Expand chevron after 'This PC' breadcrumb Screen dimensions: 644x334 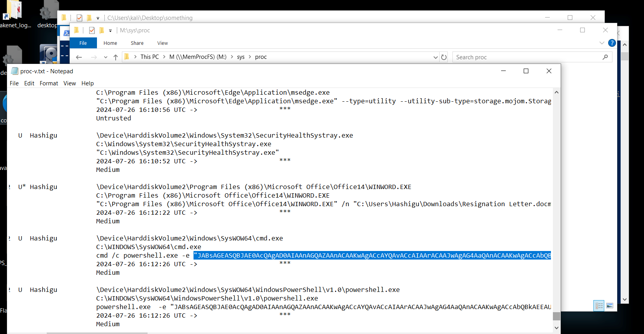click(164, 57)
